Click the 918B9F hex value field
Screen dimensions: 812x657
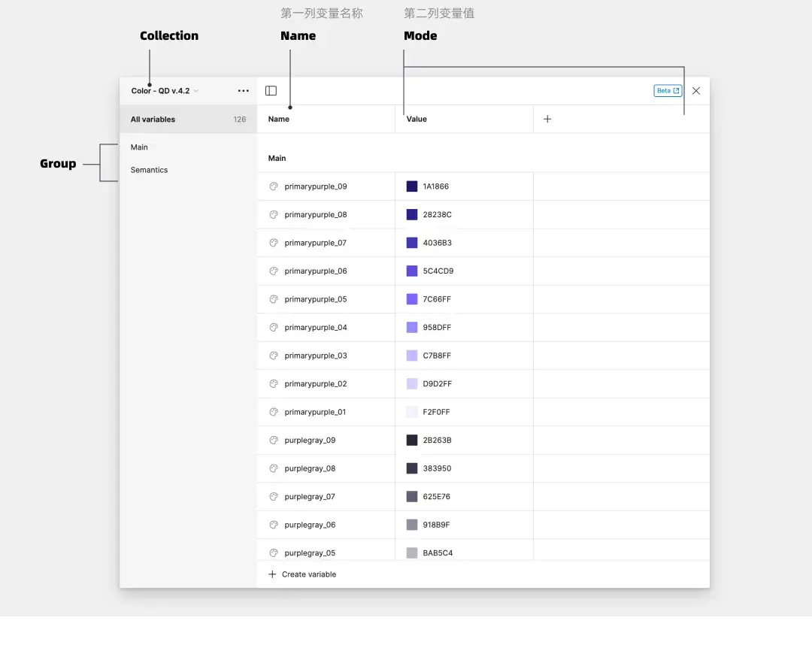point(437,525)
